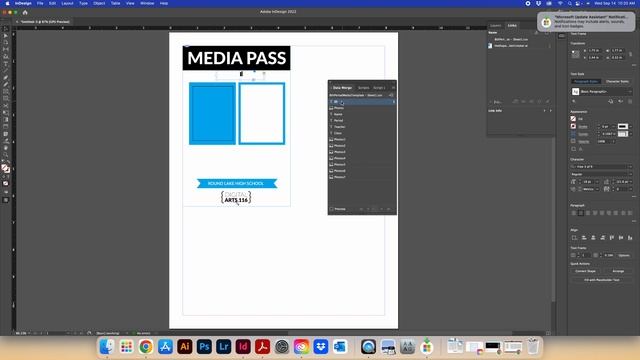Click the Home icon beside window controls
The width and height of the screenshot is (640, 360).
25,12
